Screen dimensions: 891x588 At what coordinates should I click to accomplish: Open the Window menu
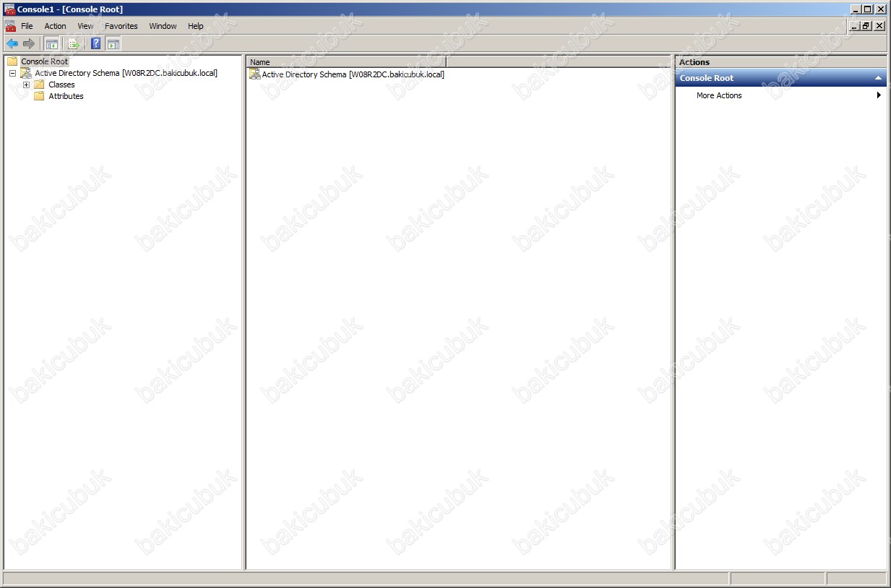click(163, 26)
